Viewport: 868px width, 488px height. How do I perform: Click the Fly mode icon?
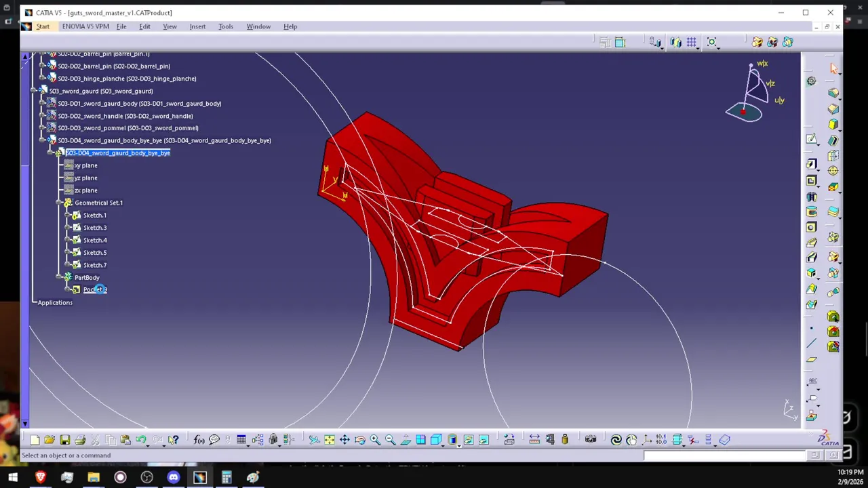314,440
